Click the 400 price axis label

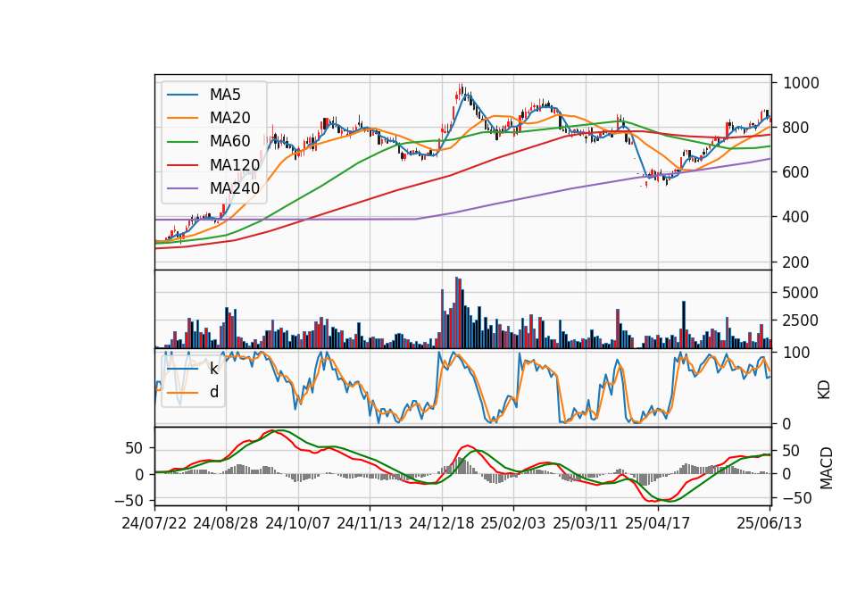point(796,217)
